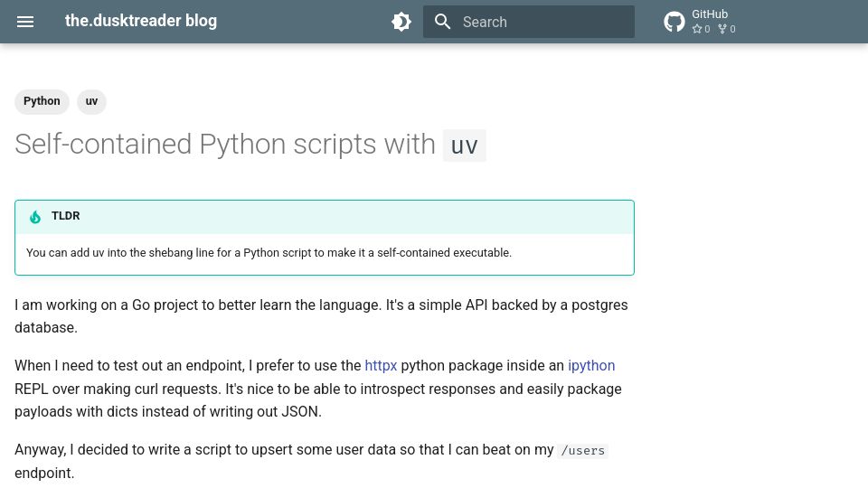This screenshot has width=868, height=488.
Task: Select the uv tag
Action: point(91,101)
